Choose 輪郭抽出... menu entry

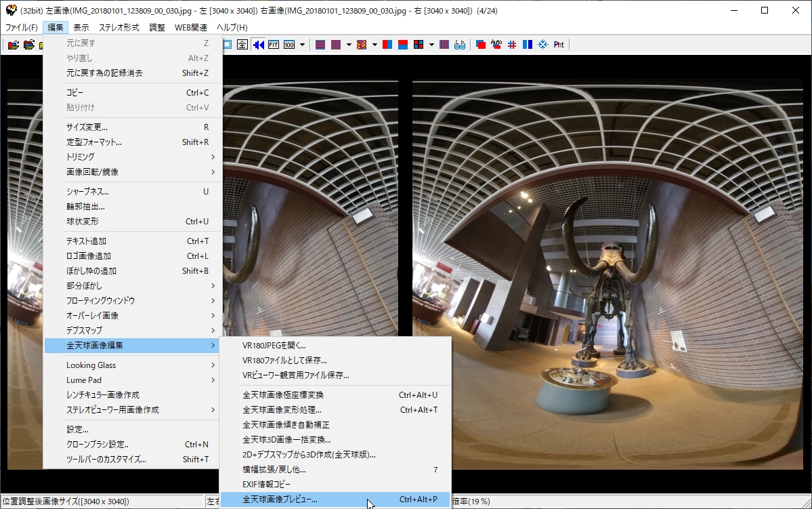pyautogui.click(x=133, y=207)
